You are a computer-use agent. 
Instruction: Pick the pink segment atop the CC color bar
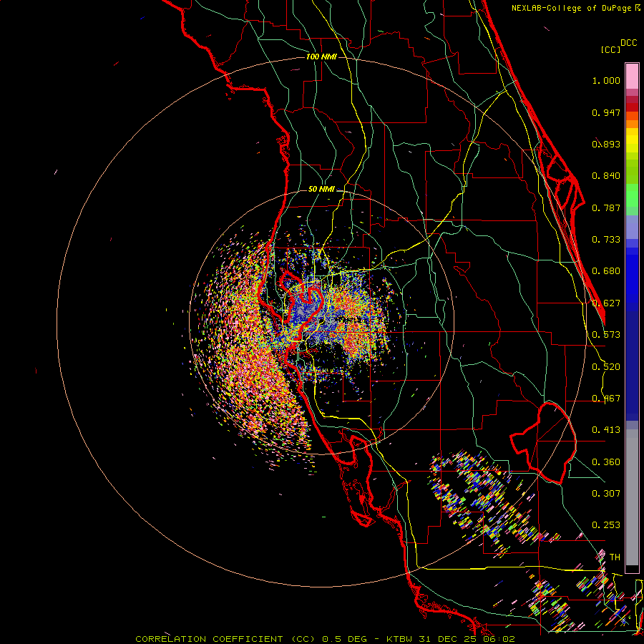point(632,77)
